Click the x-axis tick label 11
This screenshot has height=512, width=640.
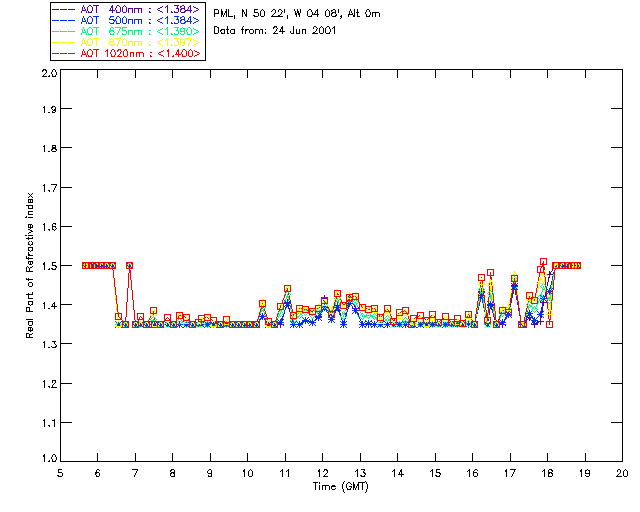[285, 473]
